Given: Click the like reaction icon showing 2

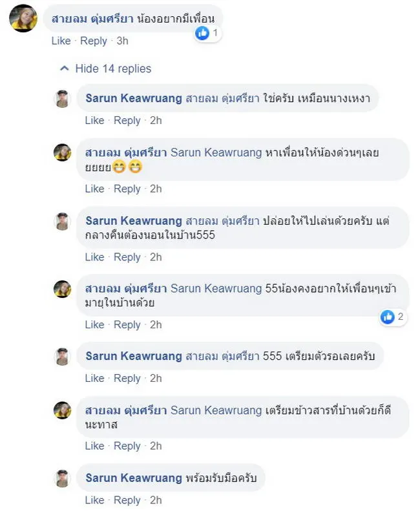Looking at the screenshot, I should (x=388, y=317).
